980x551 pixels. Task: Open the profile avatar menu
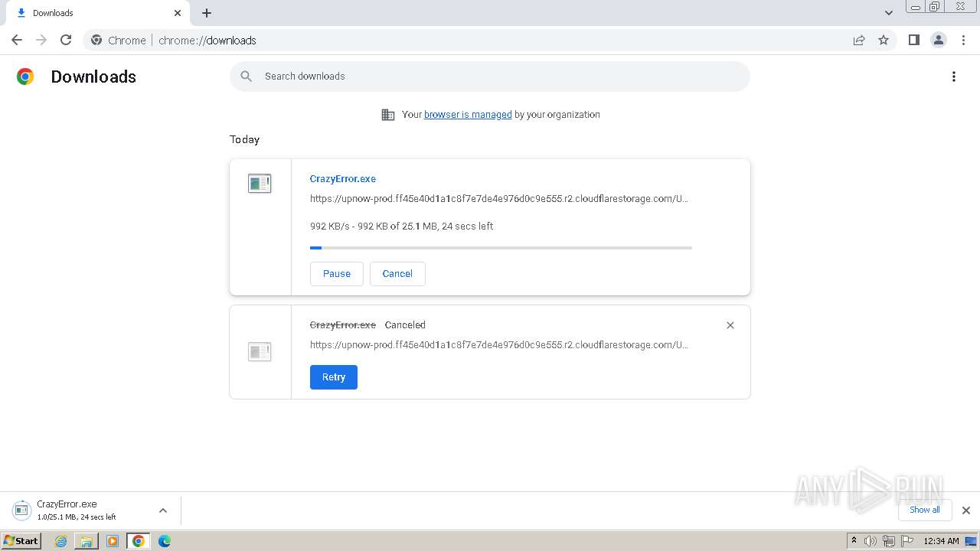[938, 40]
